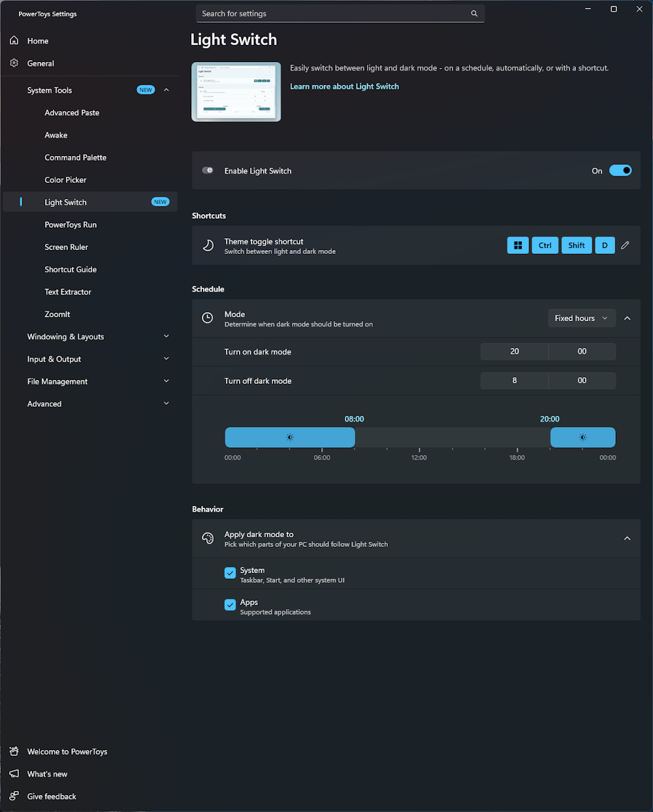Click the pencil icon to edit shortcut
The image size is (653, 812).
tap(625, 245)
